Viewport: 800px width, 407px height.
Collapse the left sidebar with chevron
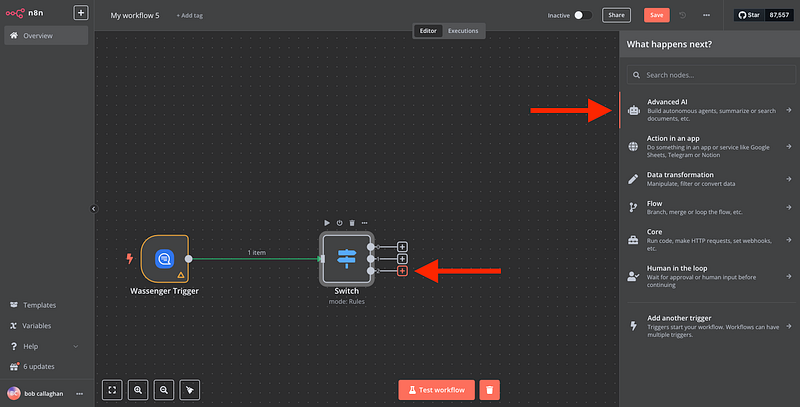coord(93,208)
